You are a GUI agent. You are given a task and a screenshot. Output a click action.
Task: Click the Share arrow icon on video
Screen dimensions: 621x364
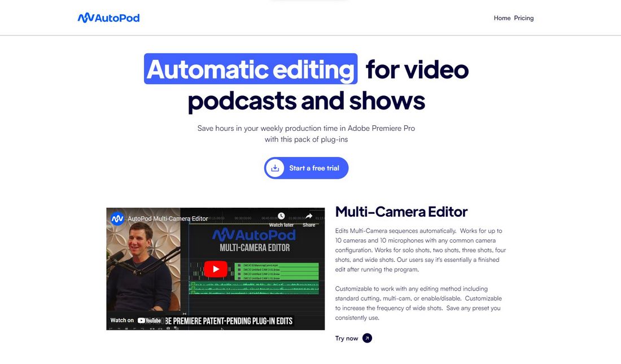[x=309, y=216]
